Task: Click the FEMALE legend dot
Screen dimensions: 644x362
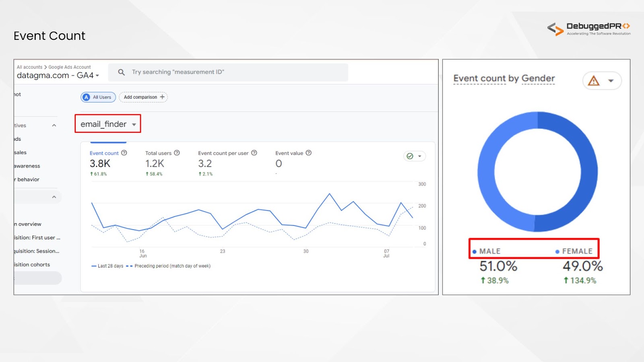Action: click(557, 252)
